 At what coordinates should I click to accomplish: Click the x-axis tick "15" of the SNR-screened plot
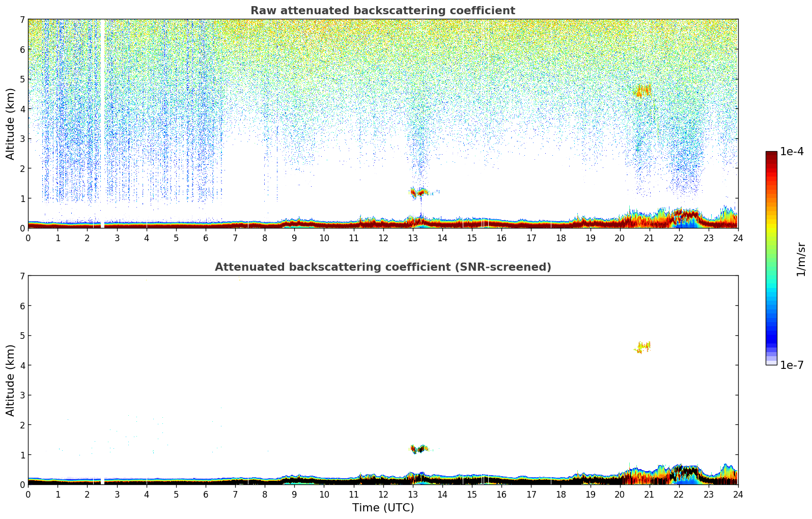tap(472, 495)
